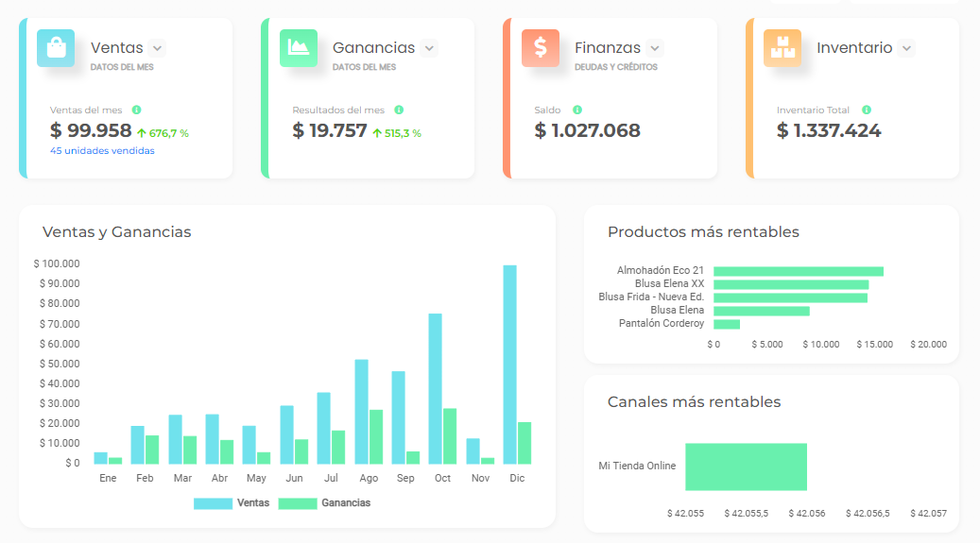The width and height of the screenshot is (980, 543).
Task: Open the 45 unidades vendidas link
Action: click(x=102, y=151)
